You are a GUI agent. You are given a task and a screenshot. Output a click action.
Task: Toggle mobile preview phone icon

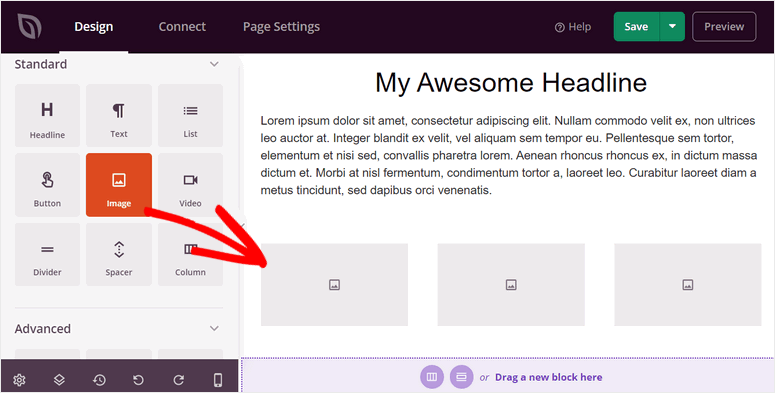coord(217,380)
